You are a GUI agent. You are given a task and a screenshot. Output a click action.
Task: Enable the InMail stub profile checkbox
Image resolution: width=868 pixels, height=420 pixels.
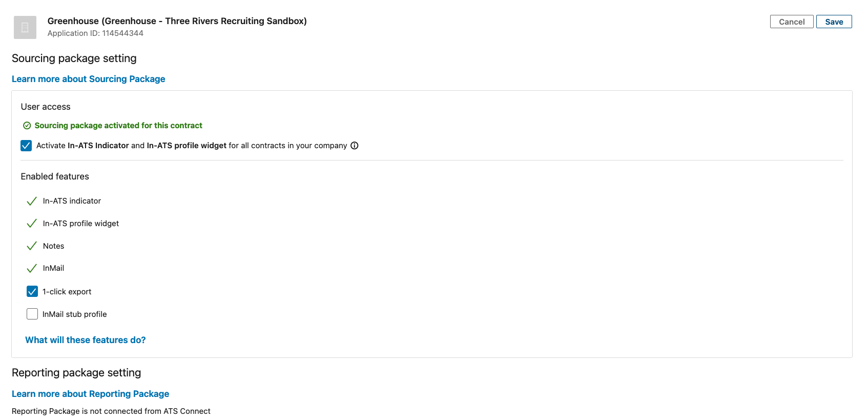[x=32, y=314]
